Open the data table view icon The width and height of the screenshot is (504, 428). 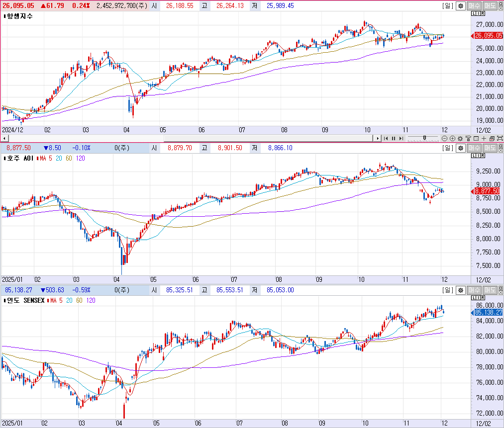tap(476, 138)
